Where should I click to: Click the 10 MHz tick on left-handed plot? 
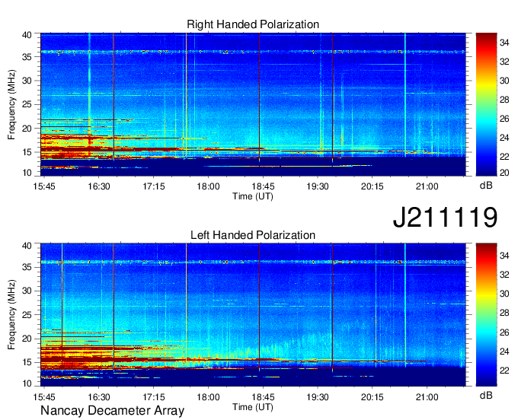tap(27, 383)
